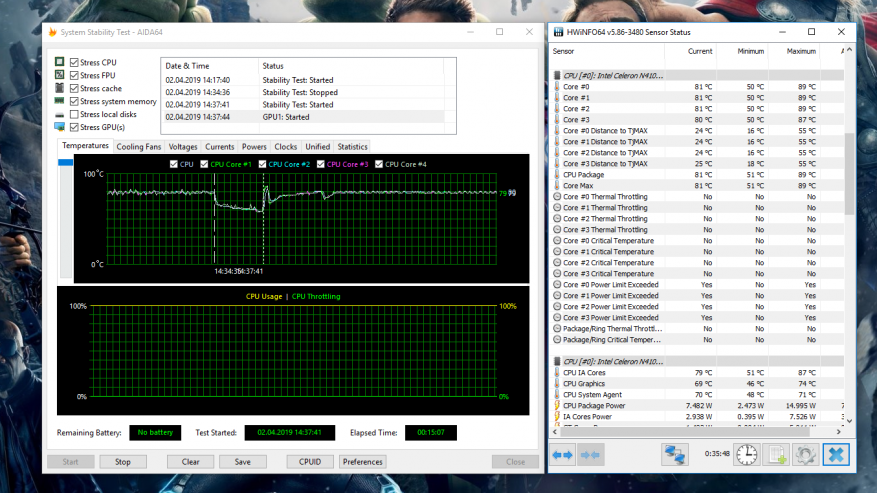Toggle CPU Core #4 graph checkbox
The image size is (877, 493).
pyautogui.click(x=379, y=164)
